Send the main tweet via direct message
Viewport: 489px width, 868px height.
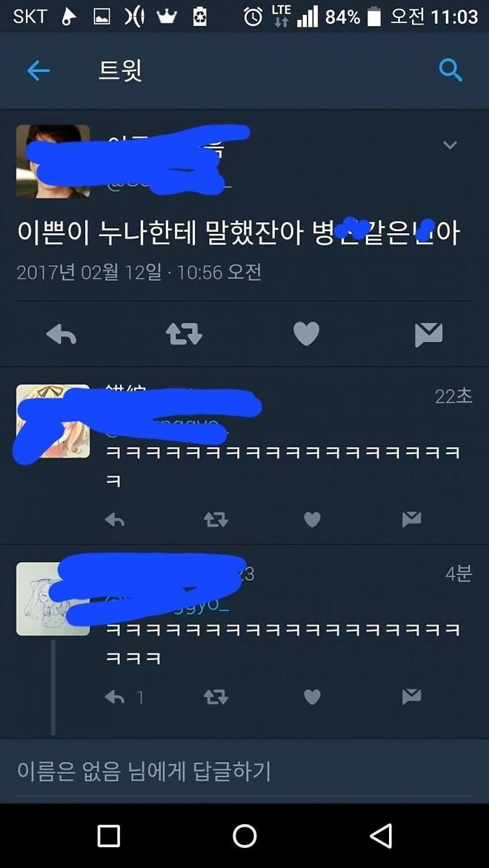(x=429, y=335)
